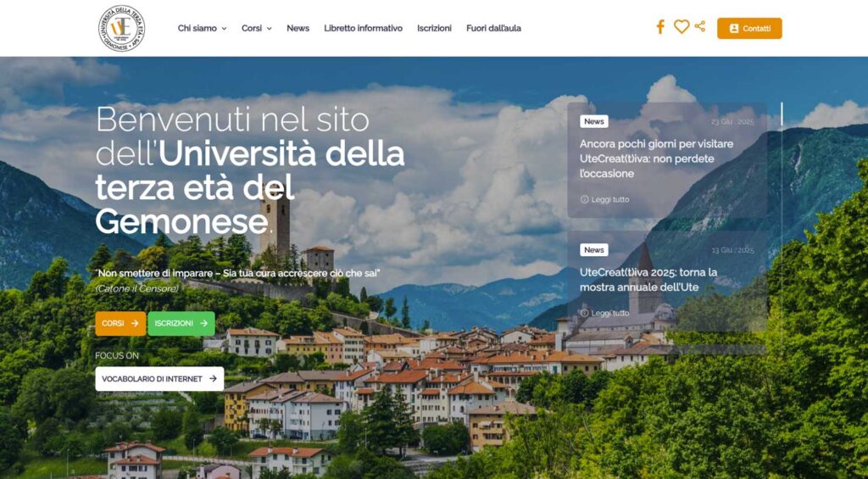Click the heart favorites icon
Image resolution: width=868 pixels, height=479 pixels.
tap(682, 26)
